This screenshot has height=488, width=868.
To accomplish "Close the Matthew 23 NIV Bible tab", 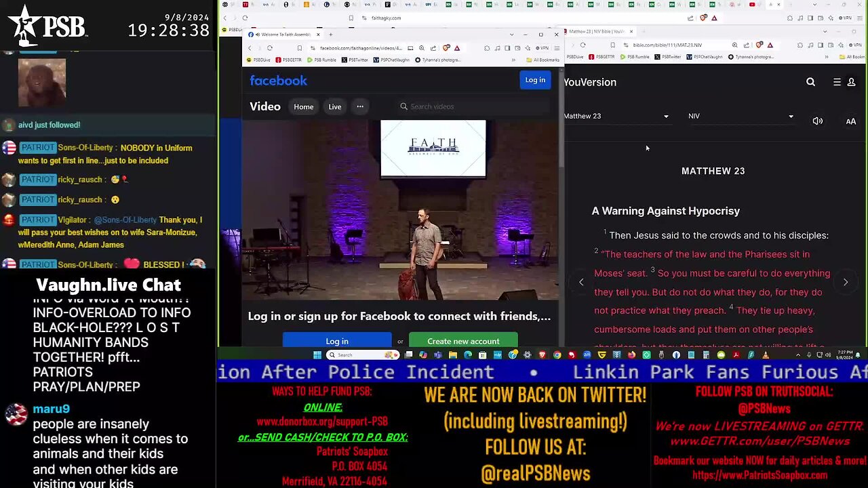I will 631,31.
